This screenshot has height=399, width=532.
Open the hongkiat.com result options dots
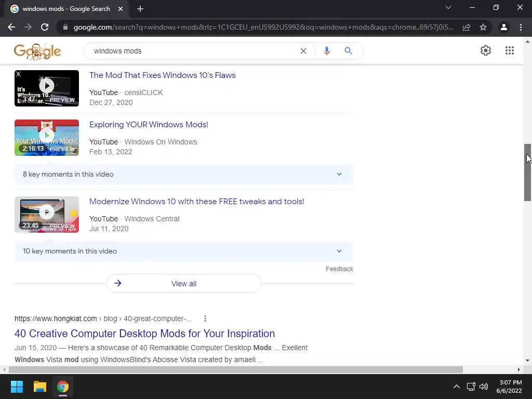(205, 318)
